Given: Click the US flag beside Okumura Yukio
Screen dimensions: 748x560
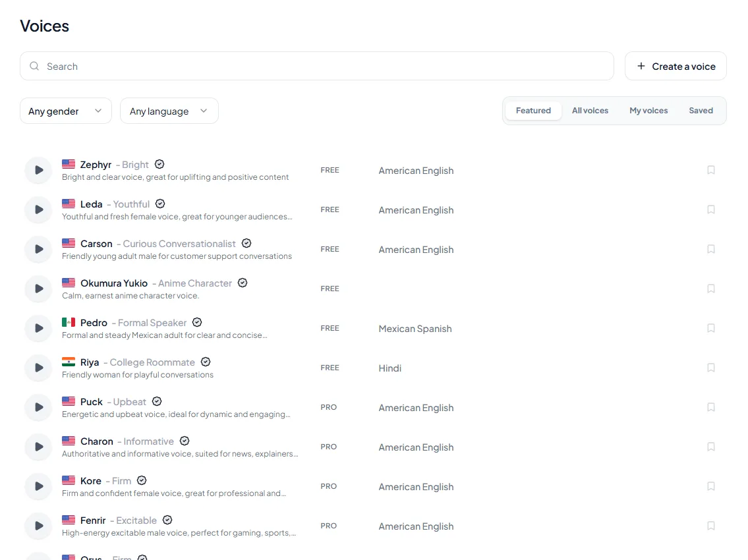Looking at the screenshot, I should pyautogui.click(x=69, y=283).
